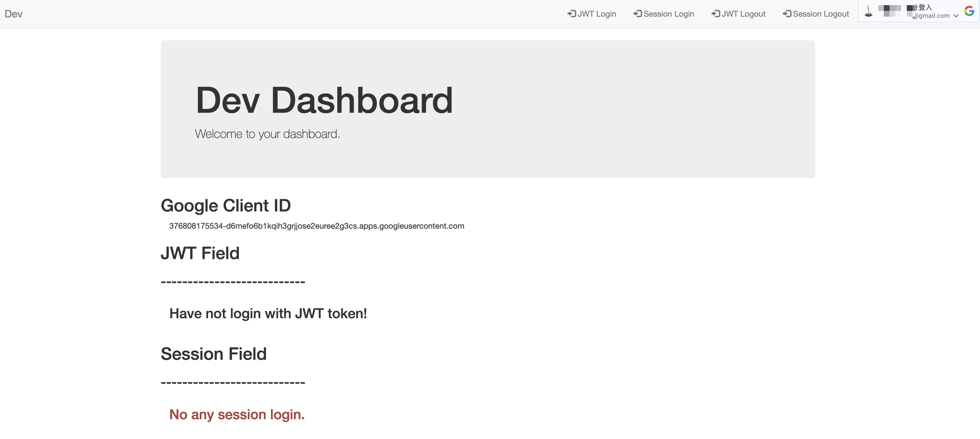Expand the Google account chevron dropdown
980x439 pixels.
click(x=956, y=16)
